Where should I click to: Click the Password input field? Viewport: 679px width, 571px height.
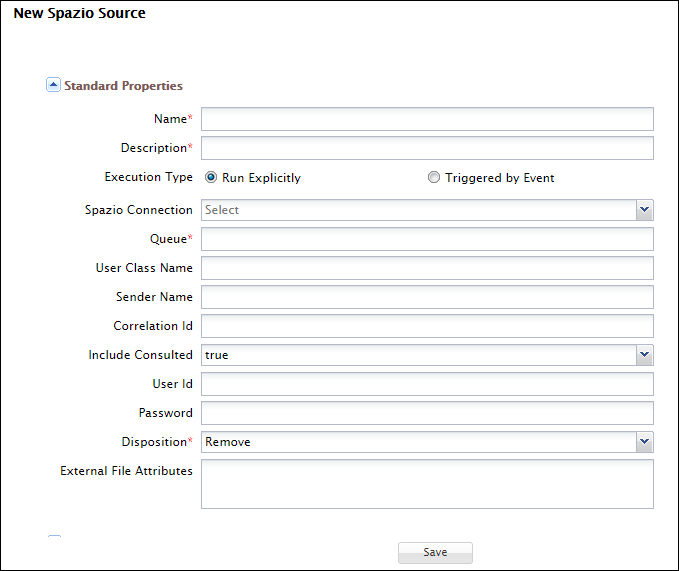coord(427,413)
